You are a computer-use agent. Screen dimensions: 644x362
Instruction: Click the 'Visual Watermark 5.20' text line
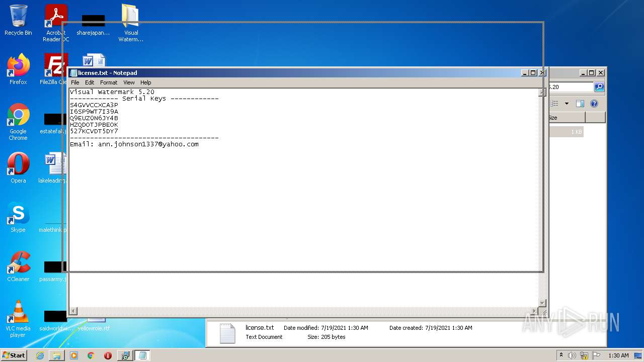112,92
